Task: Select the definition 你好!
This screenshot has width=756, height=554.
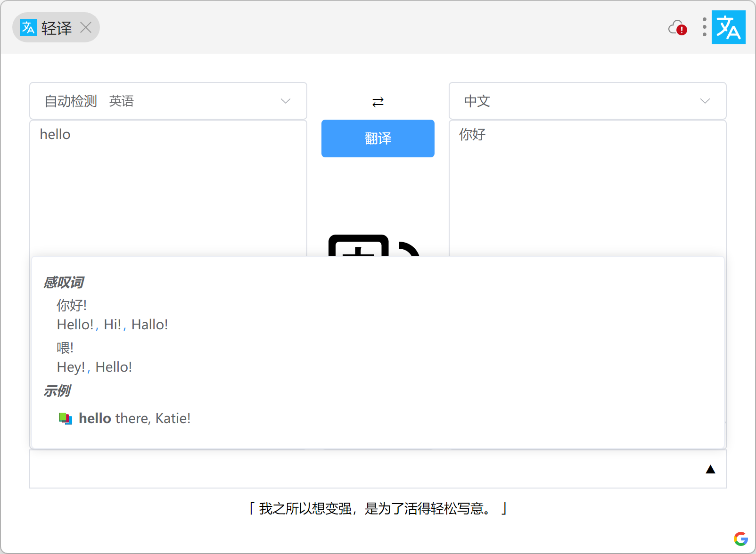Action: (72, 305)
